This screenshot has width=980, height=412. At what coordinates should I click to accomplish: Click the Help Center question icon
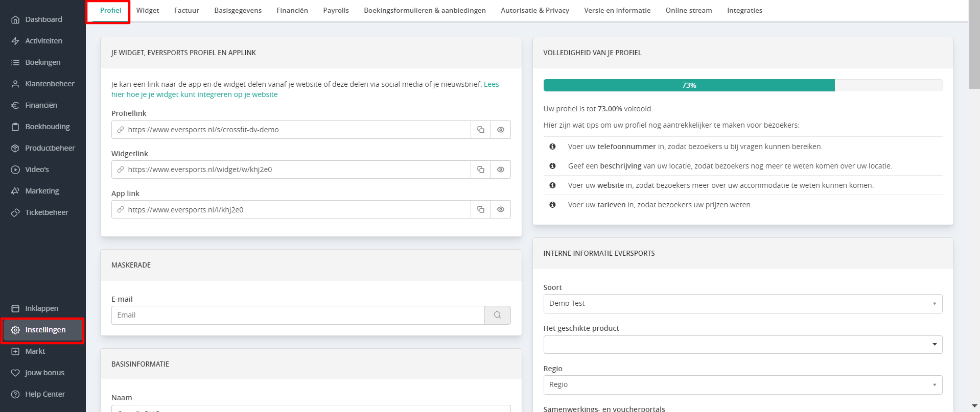(x=15, y=394)
